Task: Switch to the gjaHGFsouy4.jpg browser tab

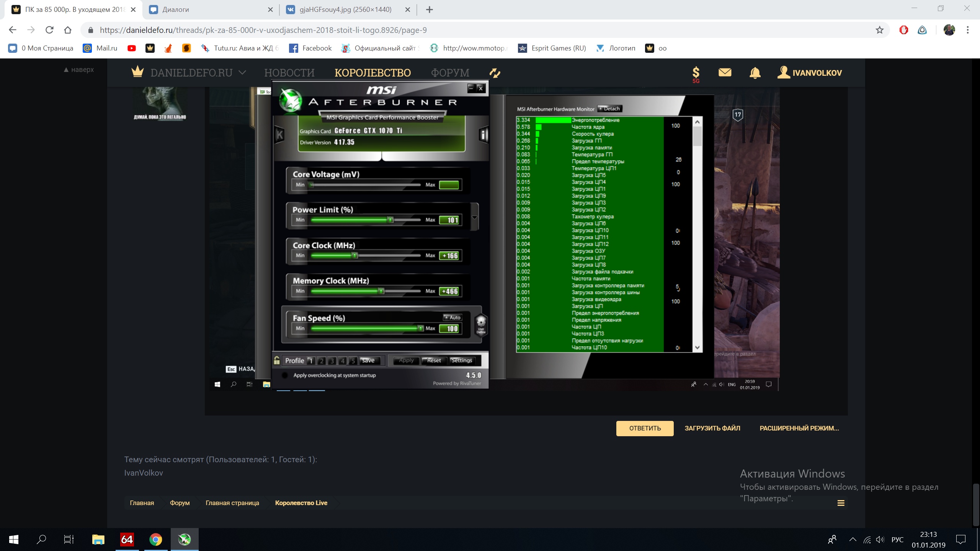Action: click(x=349, y=10)
